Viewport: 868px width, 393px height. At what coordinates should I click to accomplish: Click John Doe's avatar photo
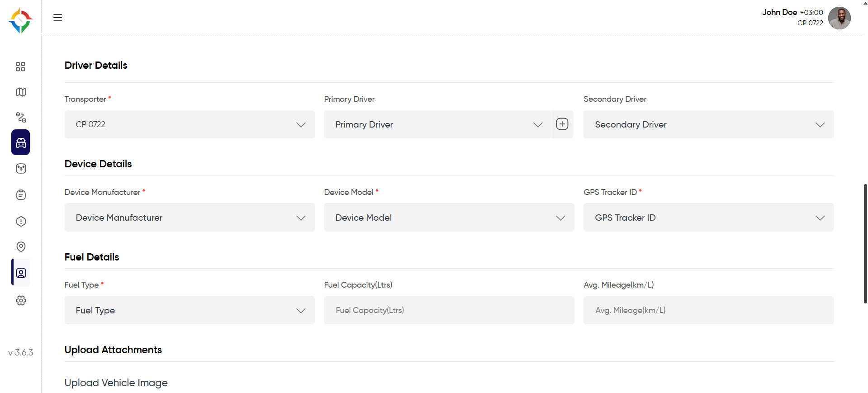click(x=840, y=18)
